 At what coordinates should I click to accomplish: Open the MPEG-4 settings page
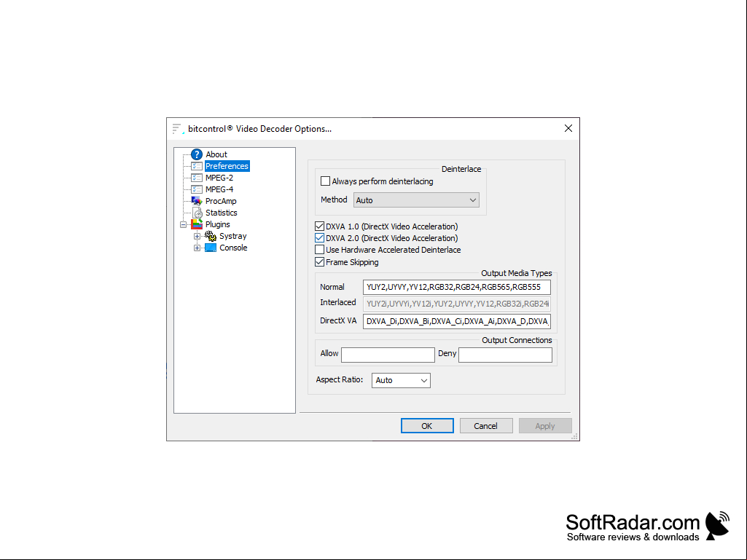219,189
